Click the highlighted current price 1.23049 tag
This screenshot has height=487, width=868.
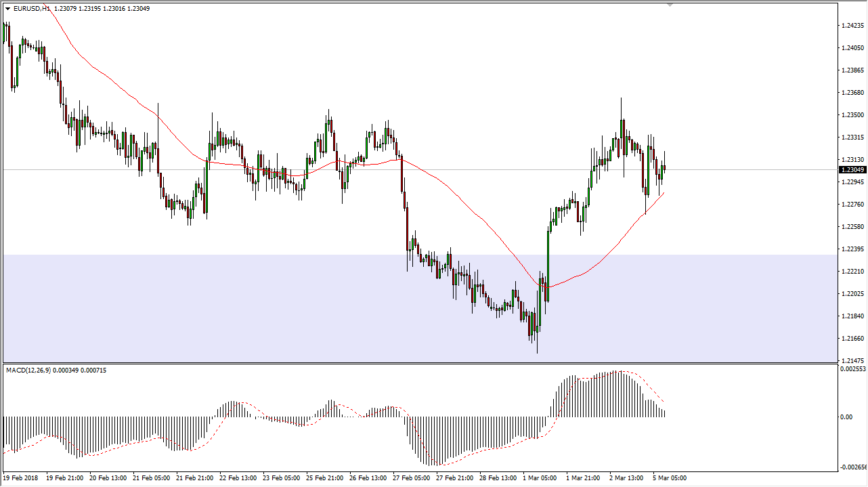pyautogui.click(x=852, y=170)
